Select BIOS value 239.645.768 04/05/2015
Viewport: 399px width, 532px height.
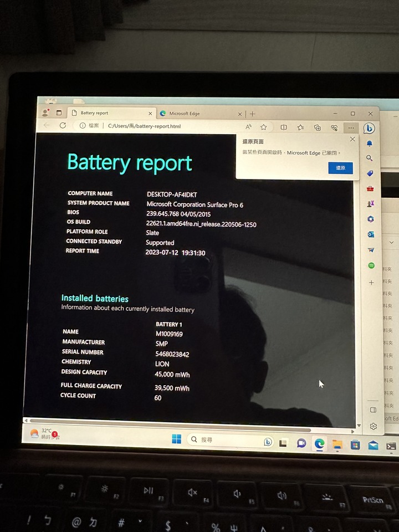pyautogui.click(x=178, y=214)
